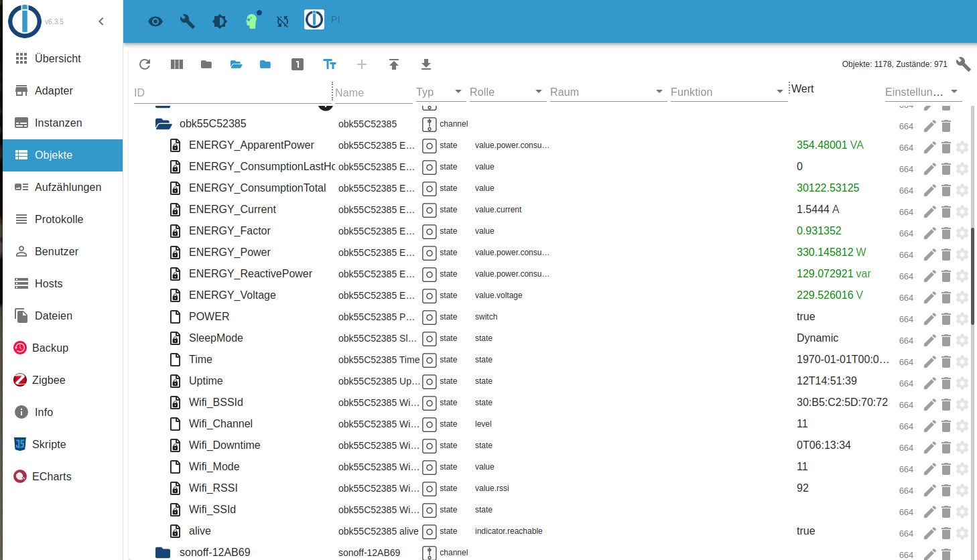Click the upload objects arrow icon
The height and width of the screenshot is (560, 977).
[x=394, y=64]
